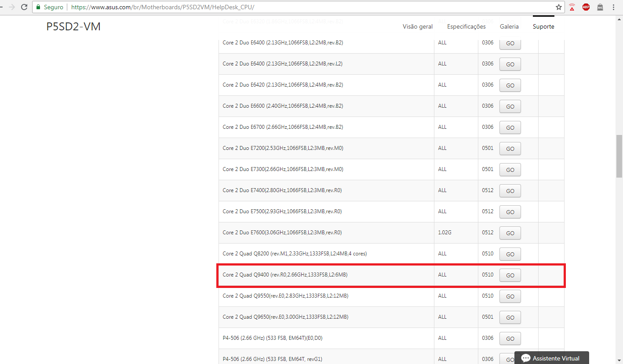Click BIOS version 0512 in E7400 row

[x=488, y=190]
